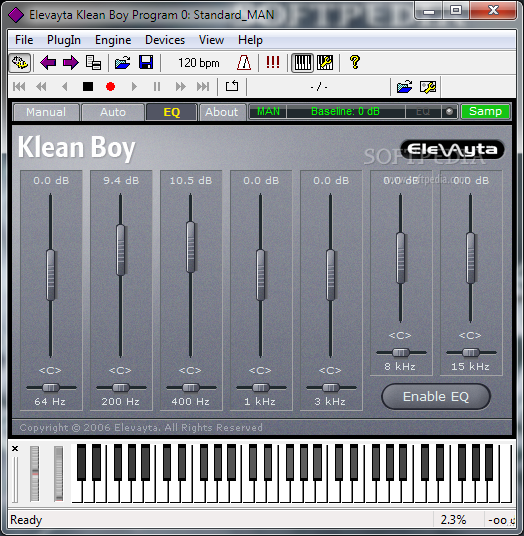Open the Help menu
Image resolution: width=524 pixels, height=536 pixels.
(x=250, y=40)
